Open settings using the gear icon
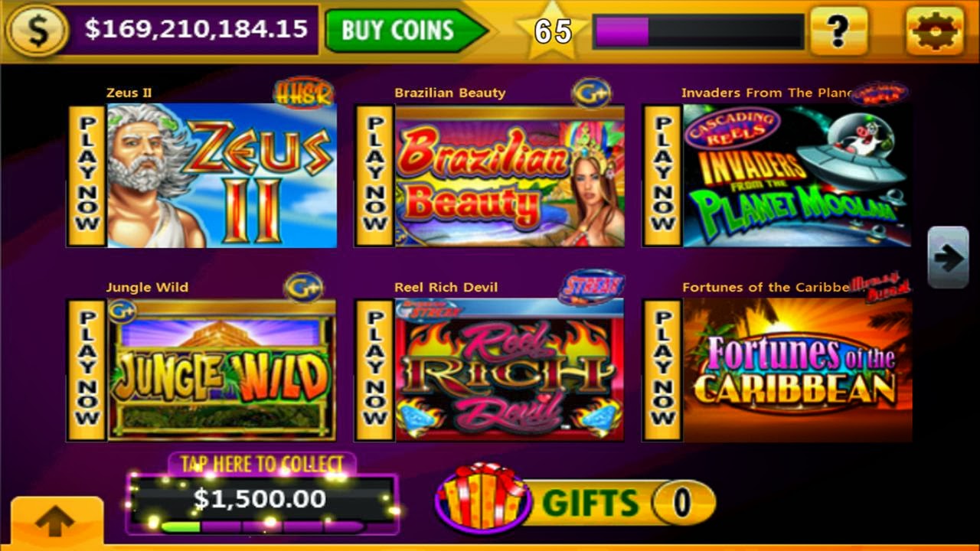This screenshot has height=551, width=980. coord(934,31)
